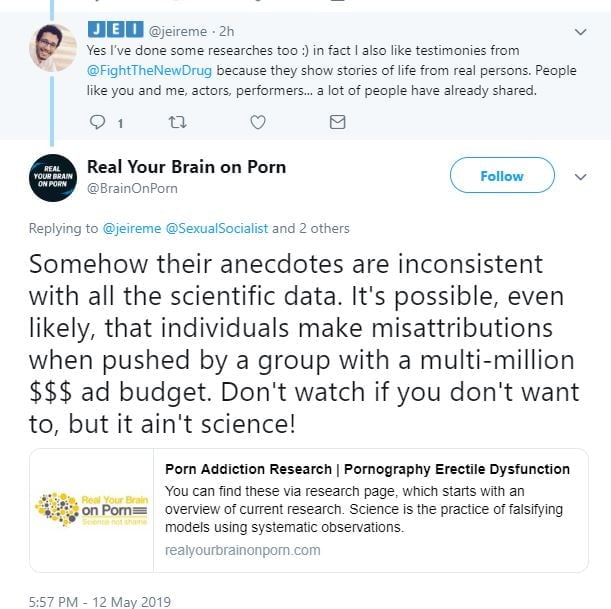611x609 pixels.
Task: Retweet the @jeireme tweet
Action: click(x=179, y=122)
